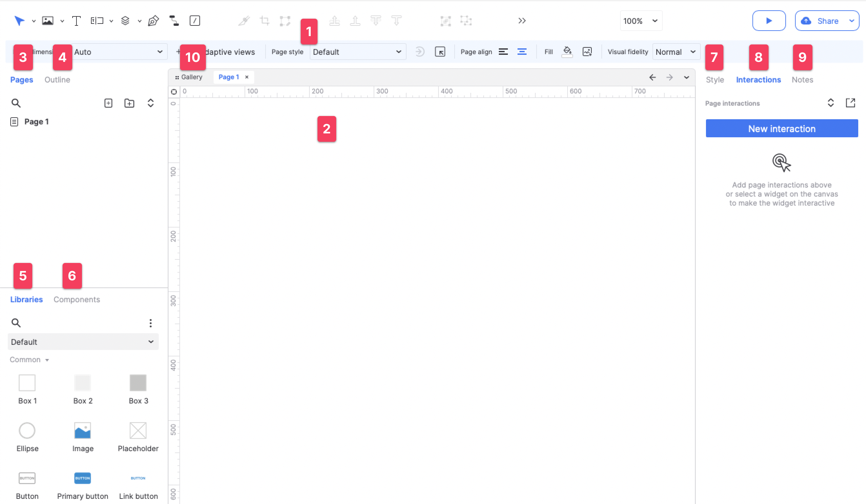
Task: Add a new page in the Pages panel
Action: click(x=109, y=103)
